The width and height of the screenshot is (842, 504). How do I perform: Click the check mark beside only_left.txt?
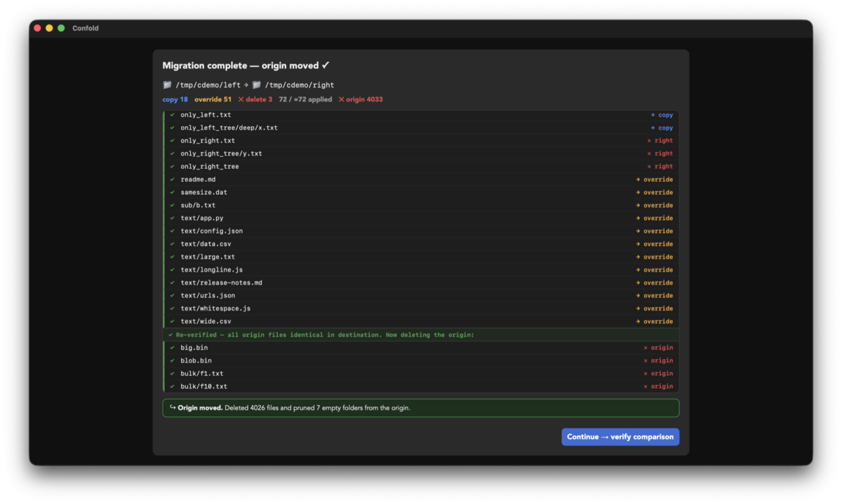tap(172, 115)
